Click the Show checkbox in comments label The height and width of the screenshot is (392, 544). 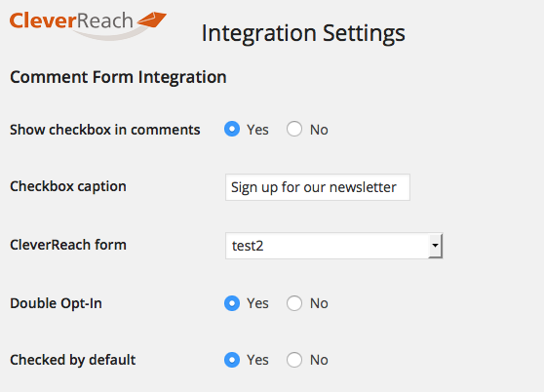click(105, 130)
